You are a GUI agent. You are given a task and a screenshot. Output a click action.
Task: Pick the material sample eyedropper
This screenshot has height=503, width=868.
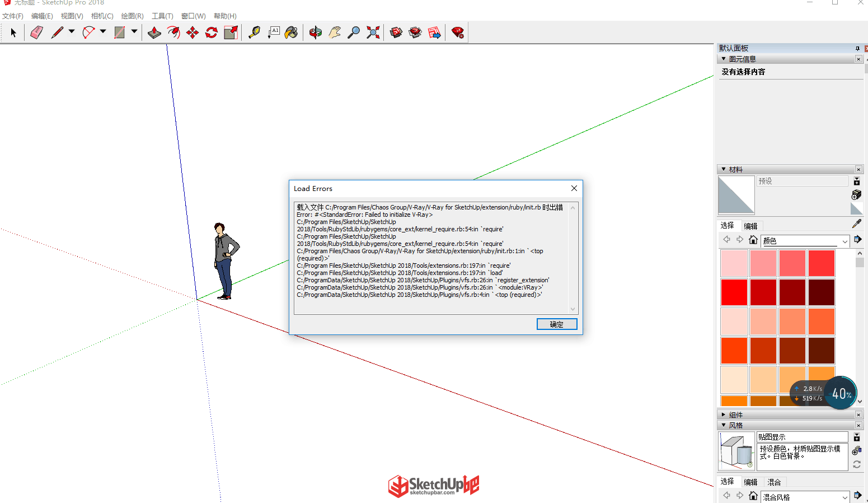click(856, 223)
